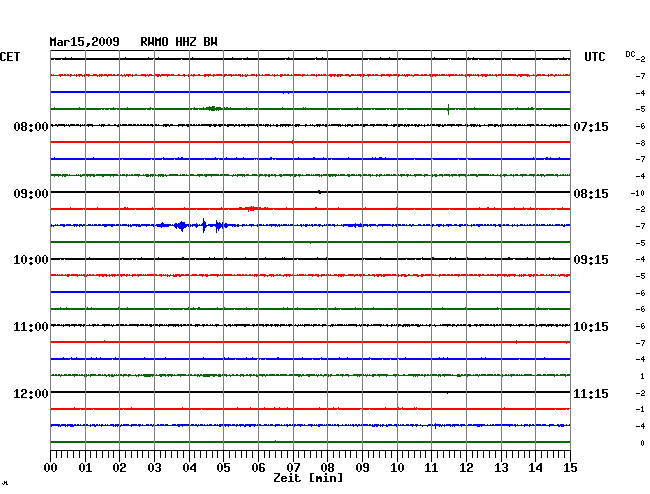Select the 08:15 UTC time label
Viewport: 650px width, 494px height.
point(591,194)
